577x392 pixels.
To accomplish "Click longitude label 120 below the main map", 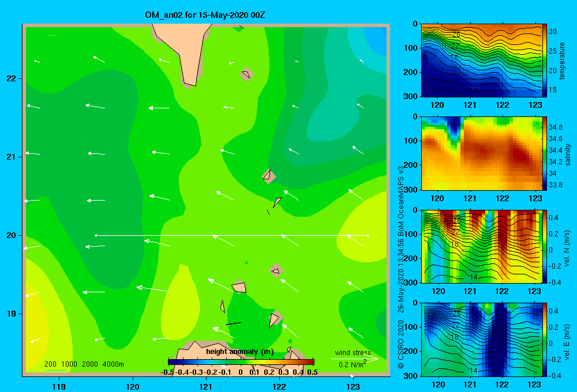I will point(133,386).
